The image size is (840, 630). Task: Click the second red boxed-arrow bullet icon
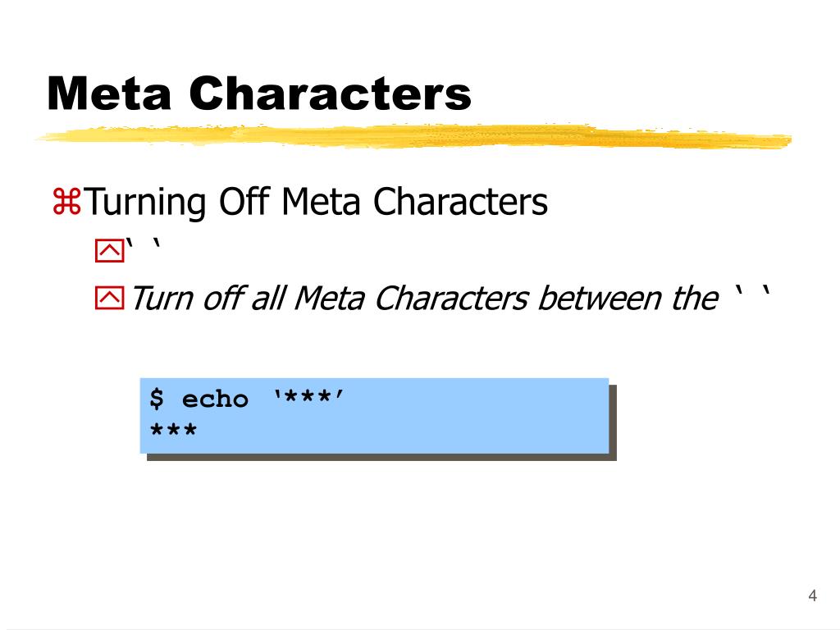click(x=110, y=298)
